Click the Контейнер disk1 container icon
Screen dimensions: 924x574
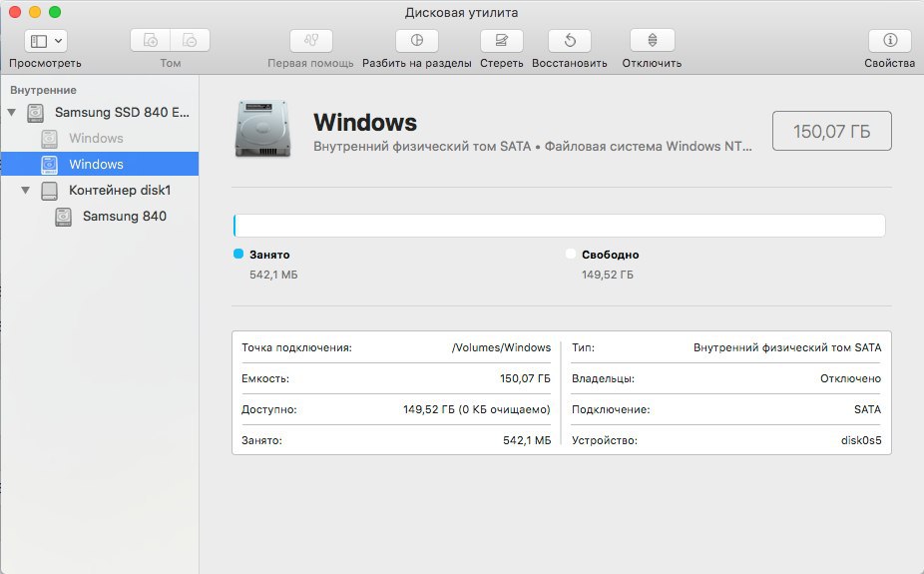click(x=50, y=191)
